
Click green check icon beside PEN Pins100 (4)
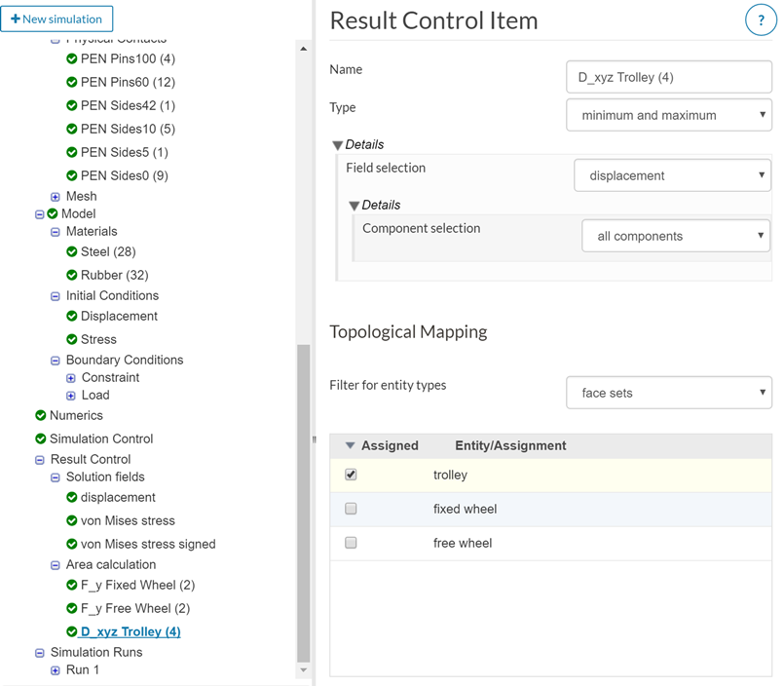[72, 59]
